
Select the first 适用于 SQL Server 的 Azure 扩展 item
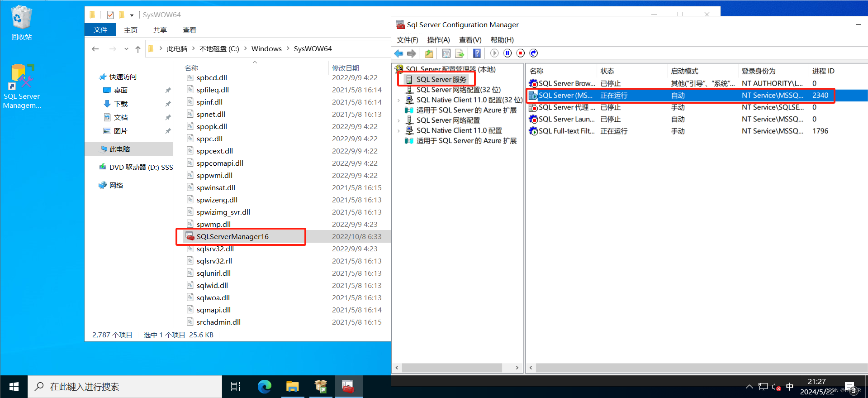[x=466, y=110]
